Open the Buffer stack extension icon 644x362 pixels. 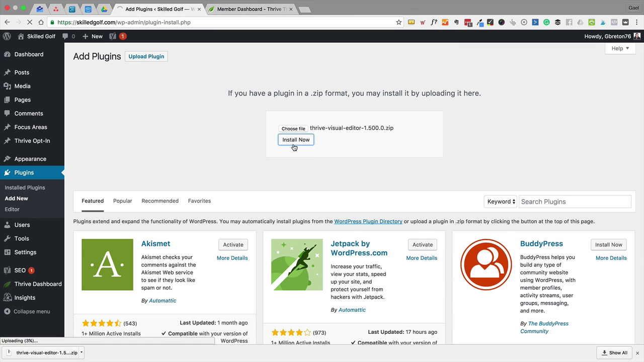(557, 22)
